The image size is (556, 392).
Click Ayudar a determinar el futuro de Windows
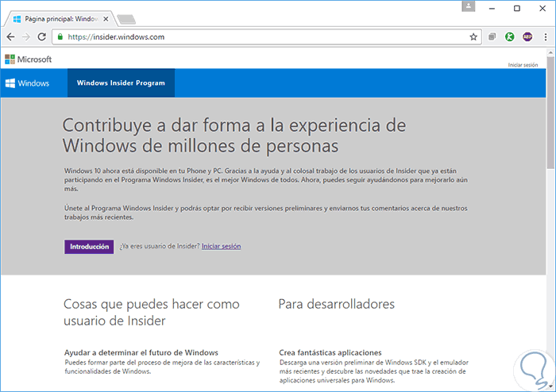coord(141,352)
